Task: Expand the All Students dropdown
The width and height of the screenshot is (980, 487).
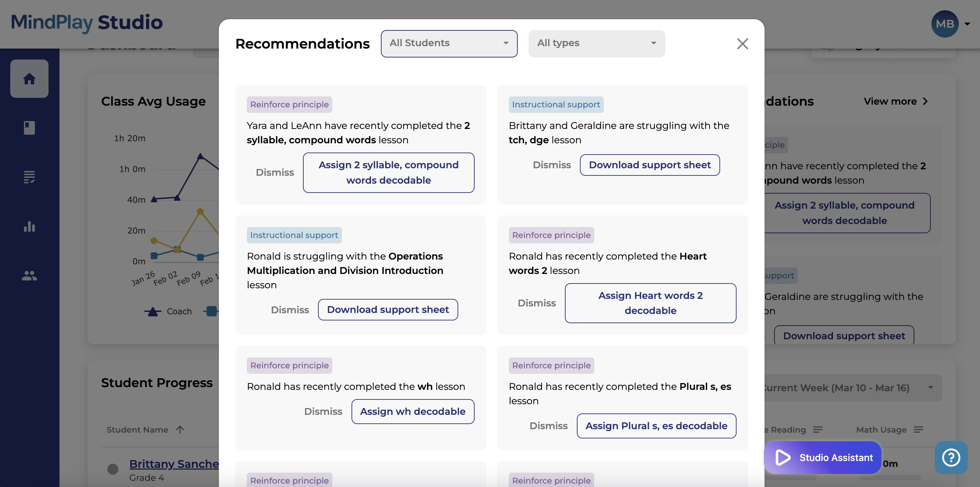Action: (449, 43)
